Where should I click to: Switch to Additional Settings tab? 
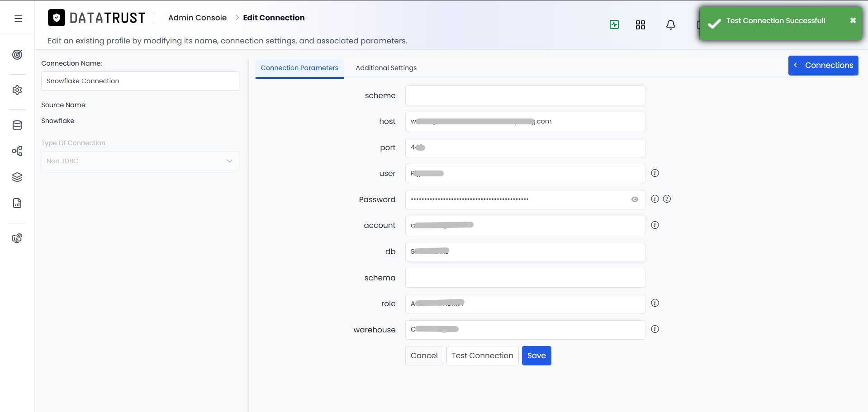tap(386, 68)
